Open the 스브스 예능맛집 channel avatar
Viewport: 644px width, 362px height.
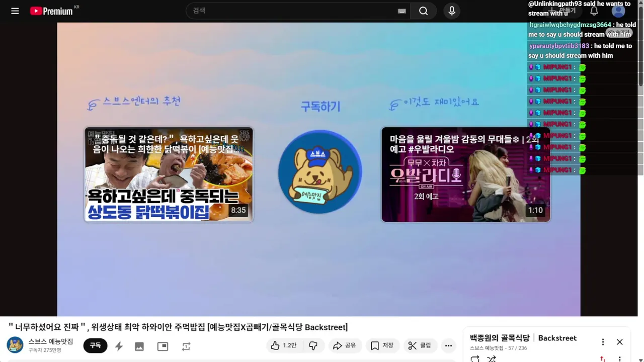[x=15, y=345]
